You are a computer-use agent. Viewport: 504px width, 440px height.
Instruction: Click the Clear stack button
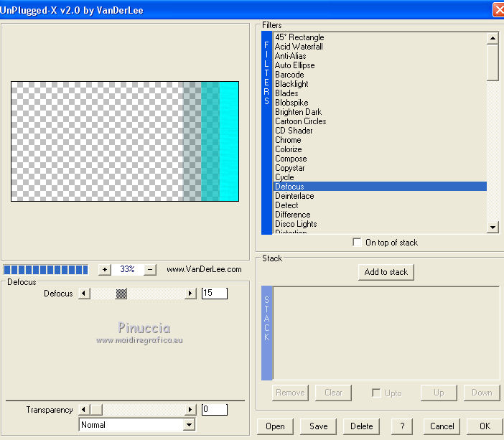click(333, 393)
